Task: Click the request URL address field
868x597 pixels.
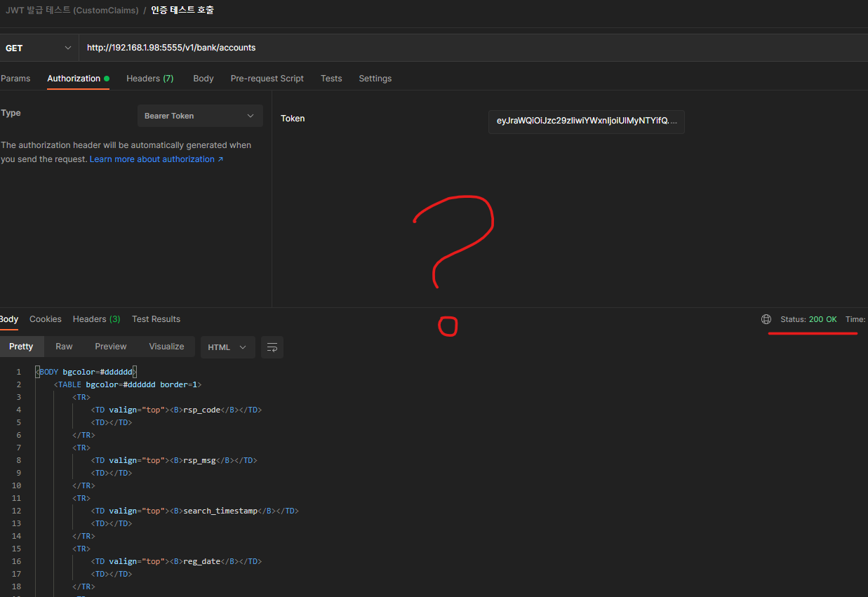Action: 470,48
